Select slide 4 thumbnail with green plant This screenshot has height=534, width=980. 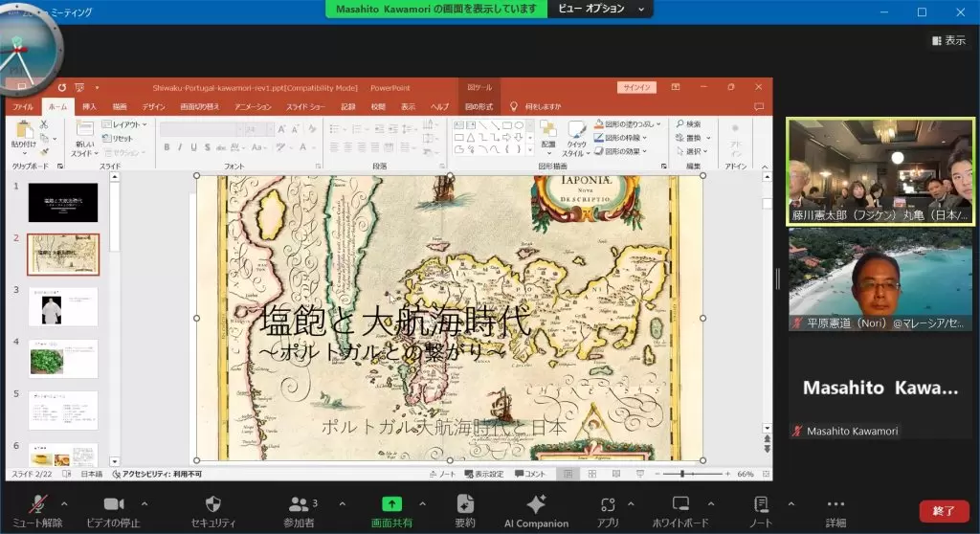point(63,358)
